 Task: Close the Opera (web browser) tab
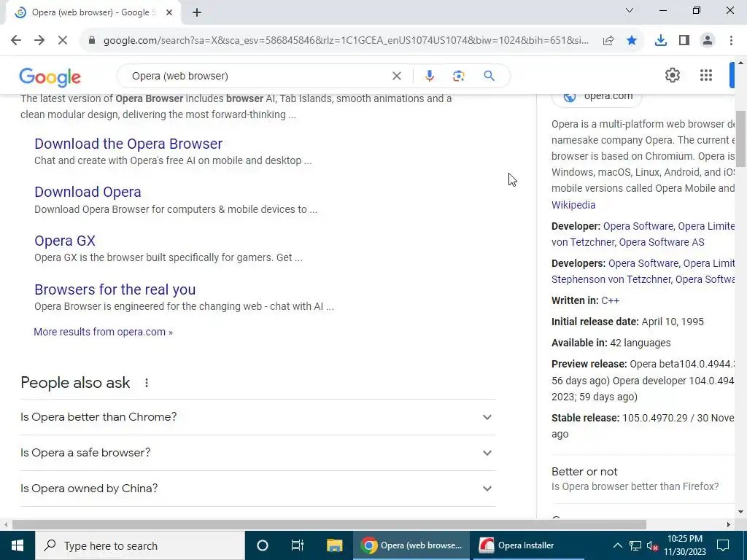[169, 13]
